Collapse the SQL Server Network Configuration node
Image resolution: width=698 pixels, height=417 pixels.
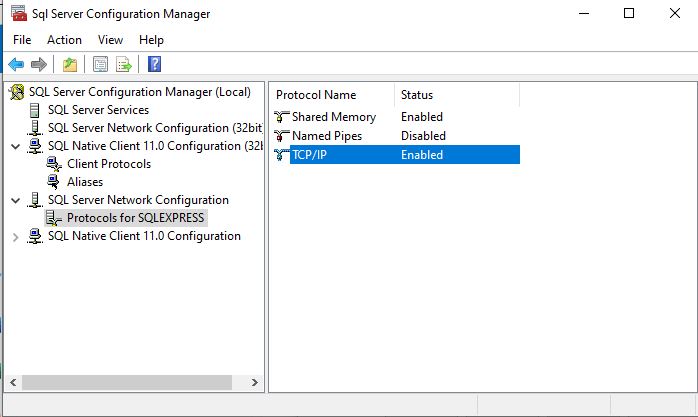(x=16, y=200)
